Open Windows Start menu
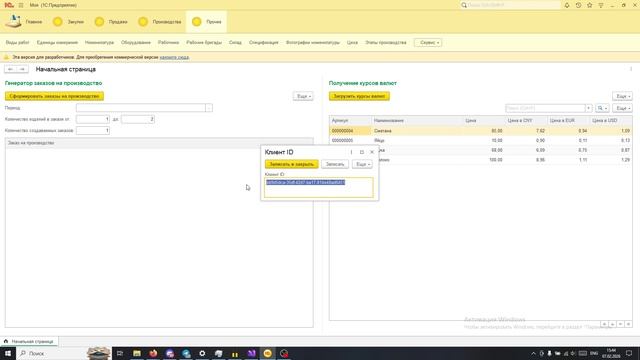 click(8, 353)
